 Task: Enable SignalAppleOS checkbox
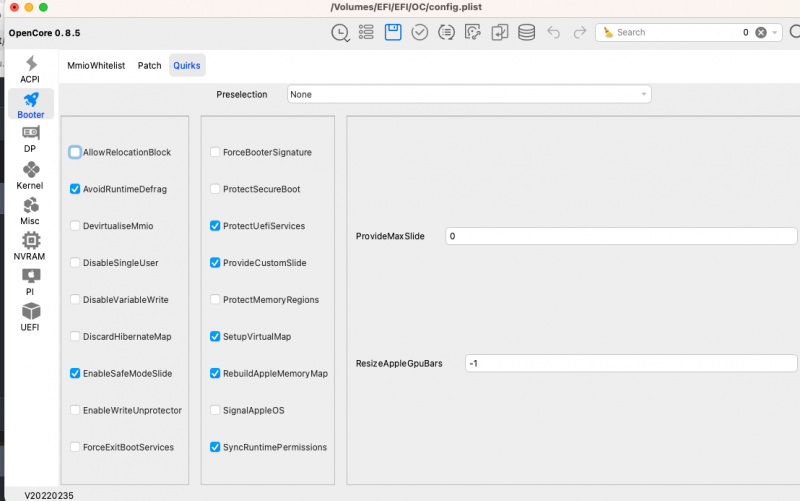(x=215, y=410)
